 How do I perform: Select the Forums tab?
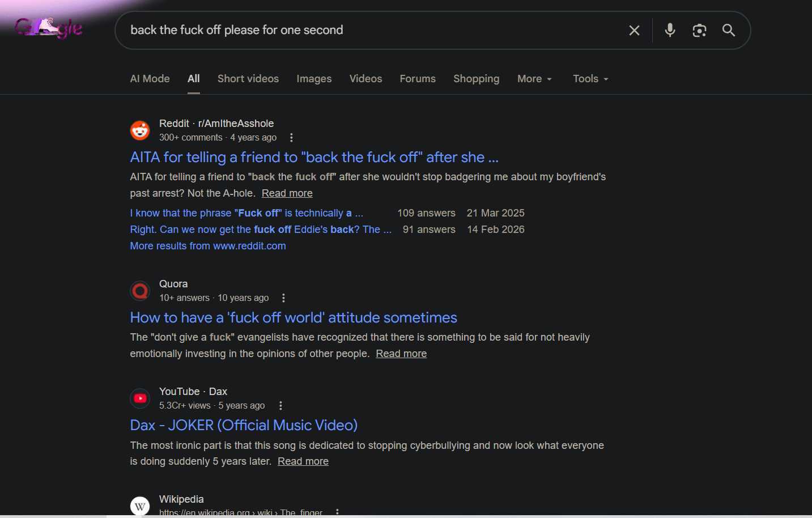pos(418,79)
